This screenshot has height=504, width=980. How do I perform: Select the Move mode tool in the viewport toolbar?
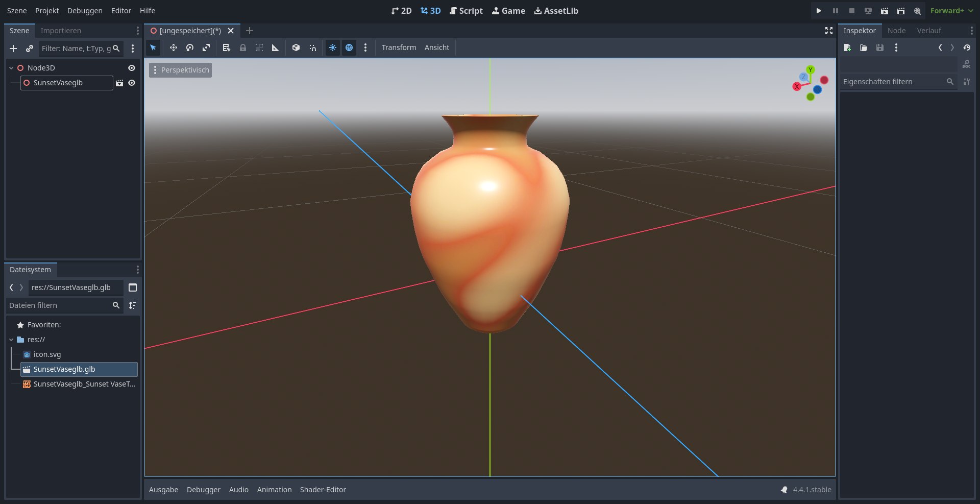tap(174, 47)
